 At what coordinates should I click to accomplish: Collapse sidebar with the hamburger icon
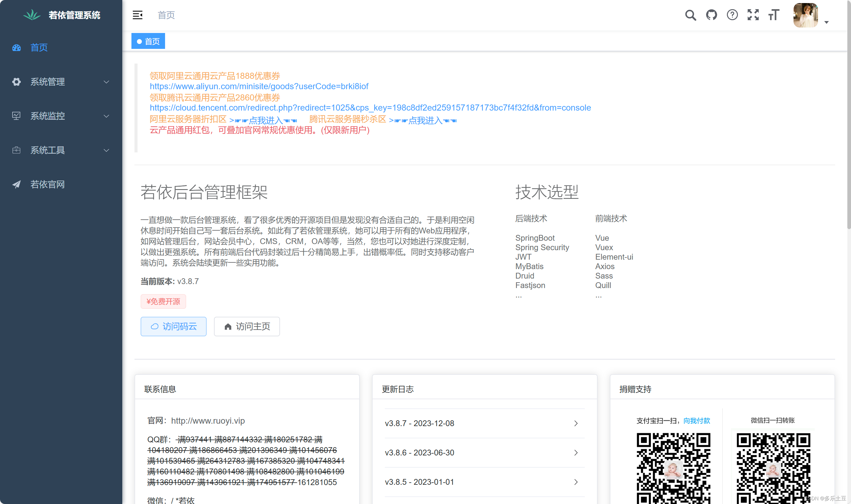138,15
